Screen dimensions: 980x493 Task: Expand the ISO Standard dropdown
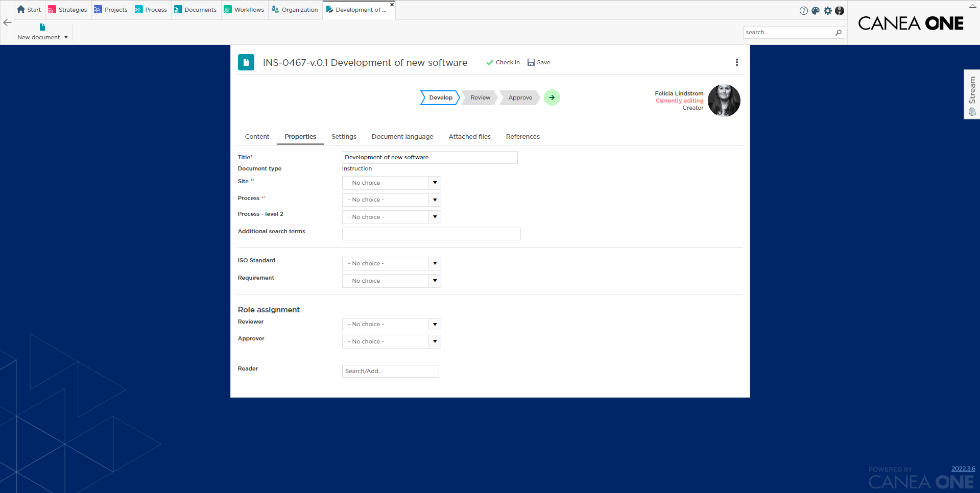tap(435, 263)
